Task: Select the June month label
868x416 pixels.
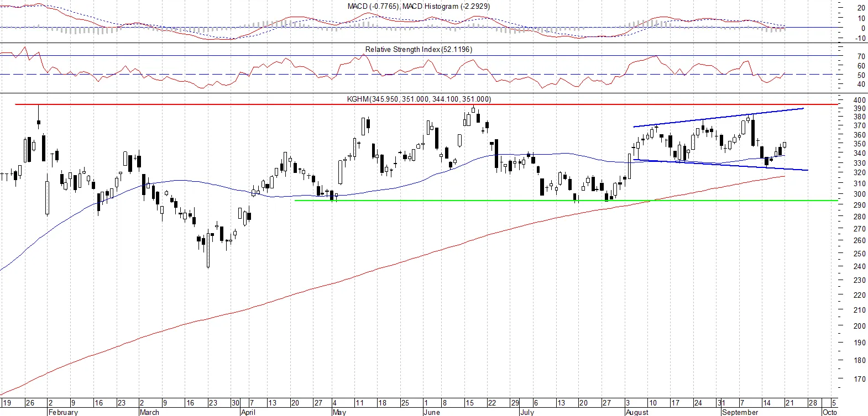Action: tap(431, 412)
